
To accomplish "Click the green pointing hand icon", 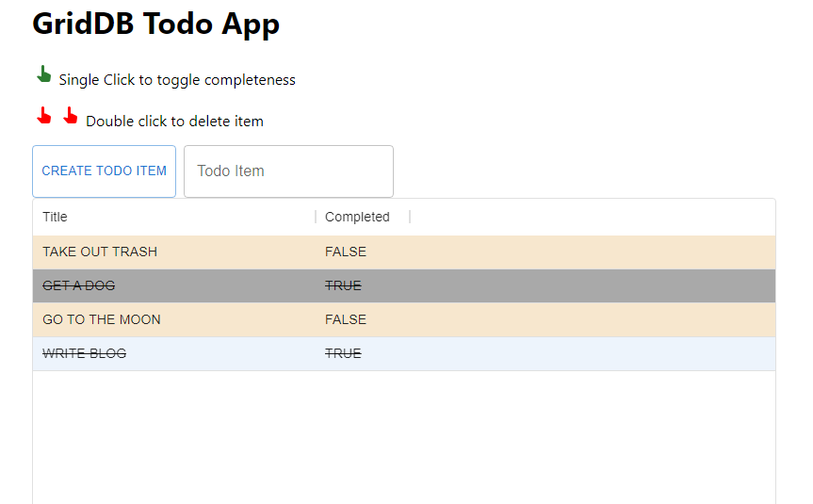I will (x=43, y=75).
